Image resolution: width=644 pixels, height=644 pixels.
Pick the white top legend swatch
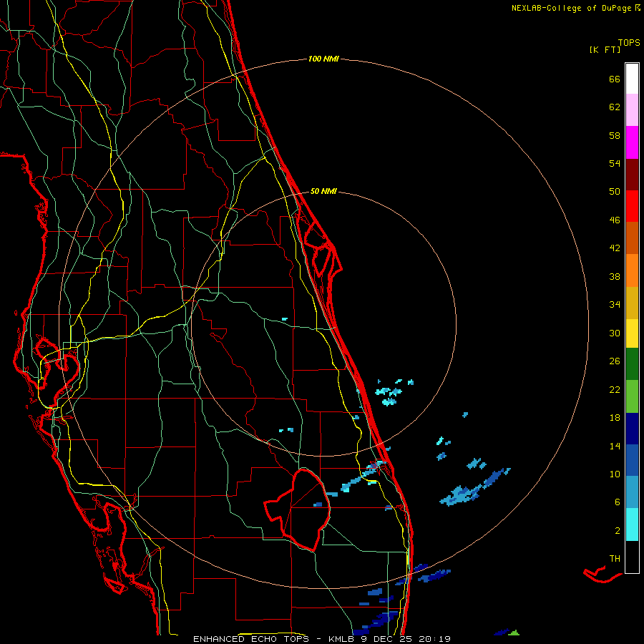click(x=632, y=79)
